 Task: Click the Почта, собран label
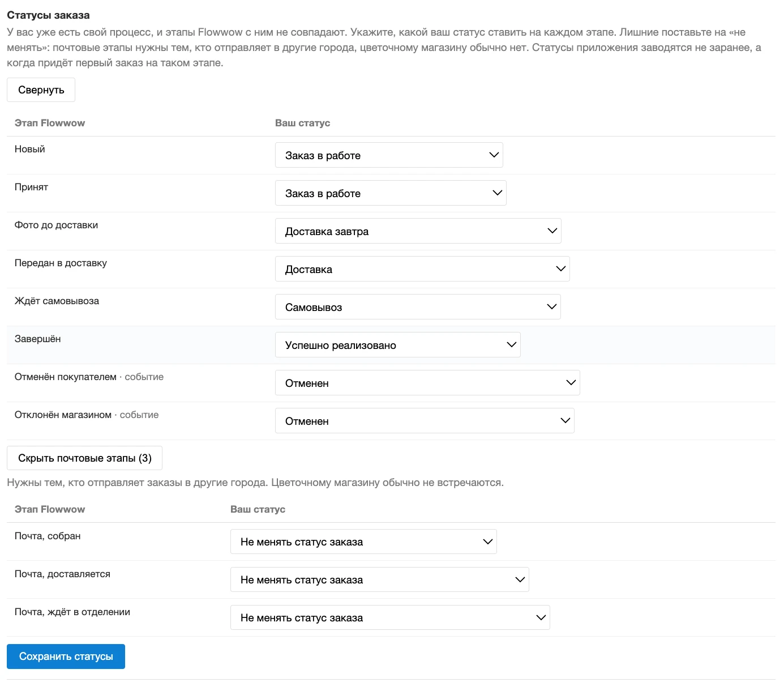point(48,536)
